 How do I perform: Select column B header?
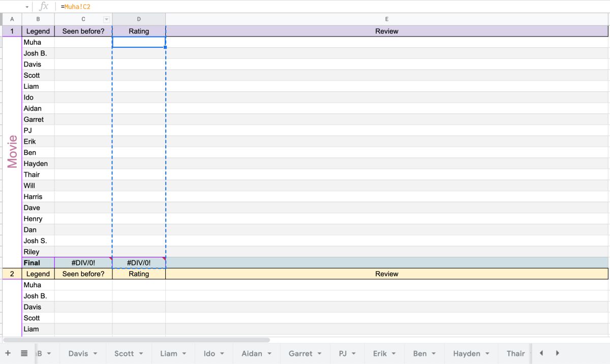click(x=38, y=19)
